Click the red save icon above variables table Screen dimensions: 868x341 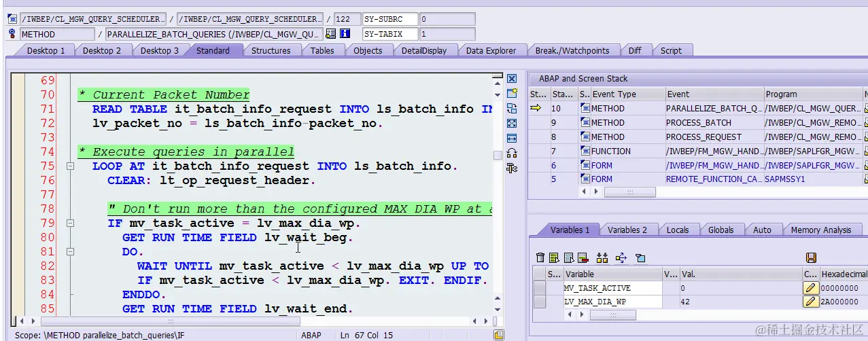point(810,257)
